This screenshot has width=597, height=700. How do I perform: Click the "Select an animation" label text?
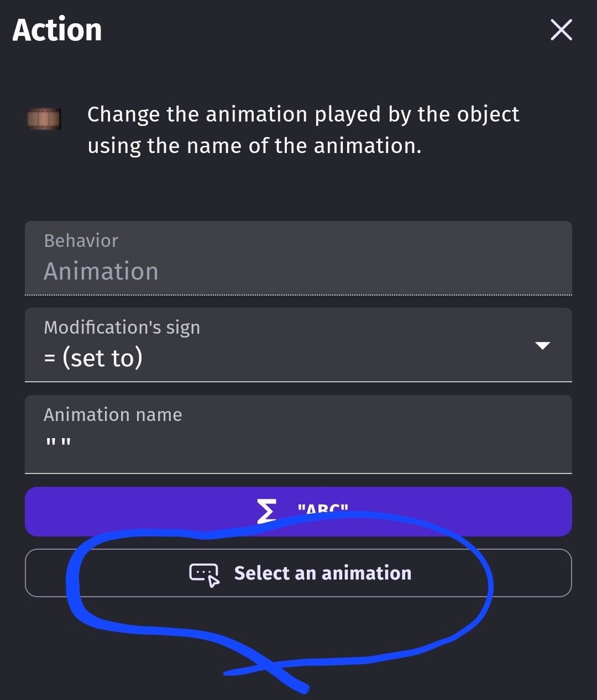(323, 573)
